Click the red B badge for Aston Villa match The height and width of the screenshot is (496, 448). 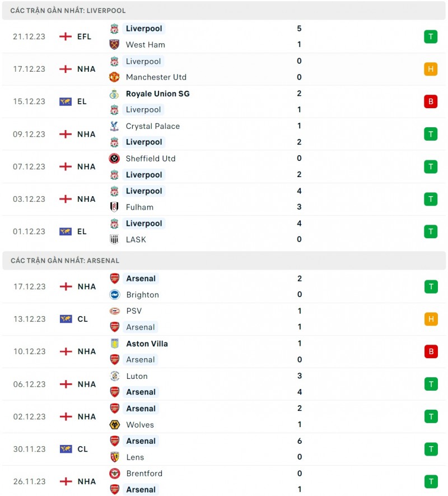431,351
